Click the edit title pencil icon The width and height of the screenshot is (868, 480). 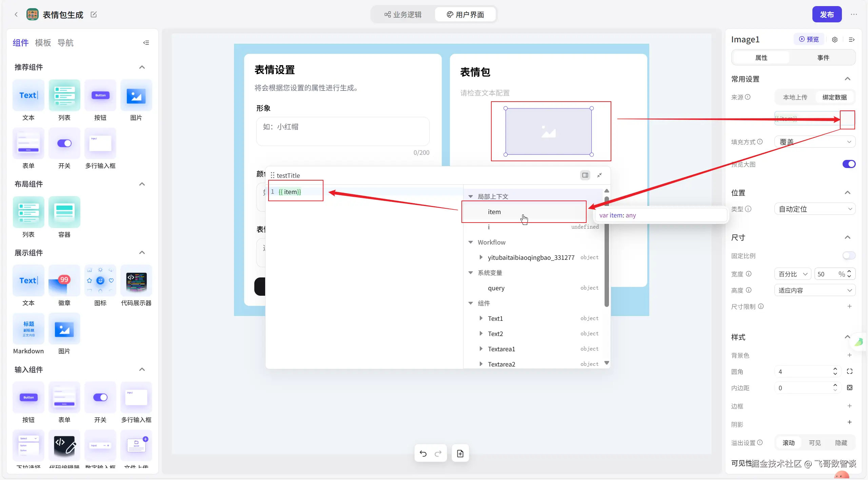click(x=94, y=14)
